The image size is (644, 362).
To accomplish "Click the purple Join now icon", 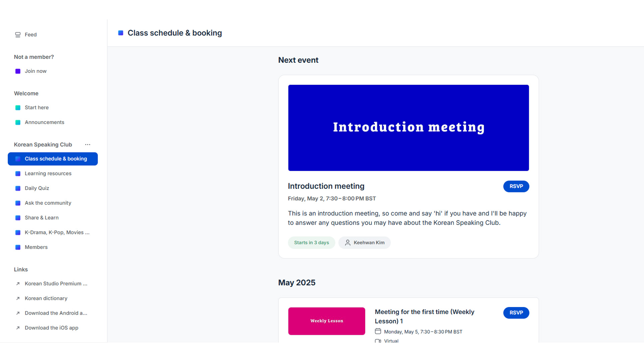I will tap(18, 71).
